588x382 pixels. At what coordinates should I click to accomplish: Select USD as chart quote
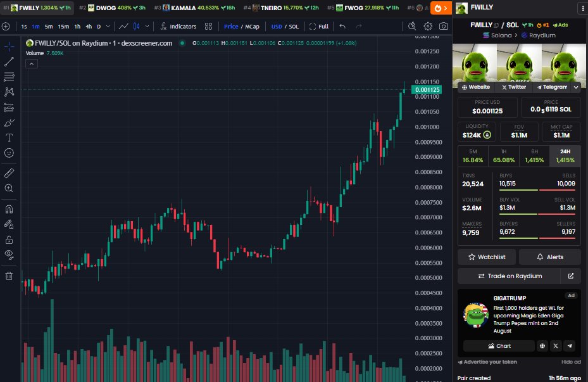point(277,26)
